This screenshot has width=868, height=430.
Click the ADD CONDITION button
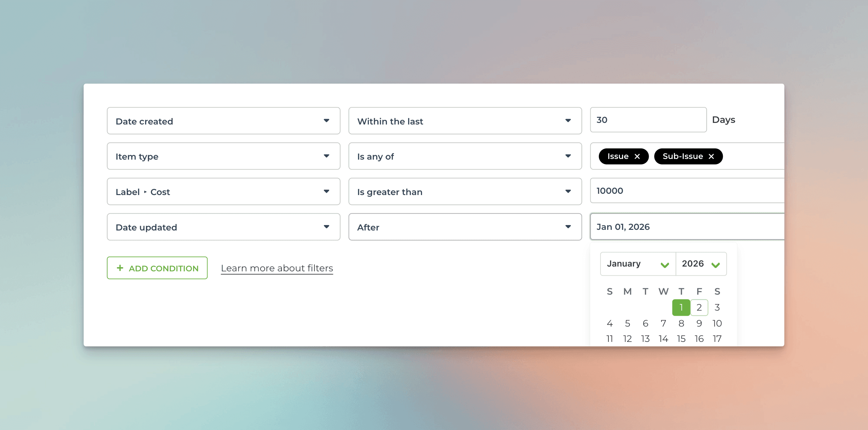(157, 268)
